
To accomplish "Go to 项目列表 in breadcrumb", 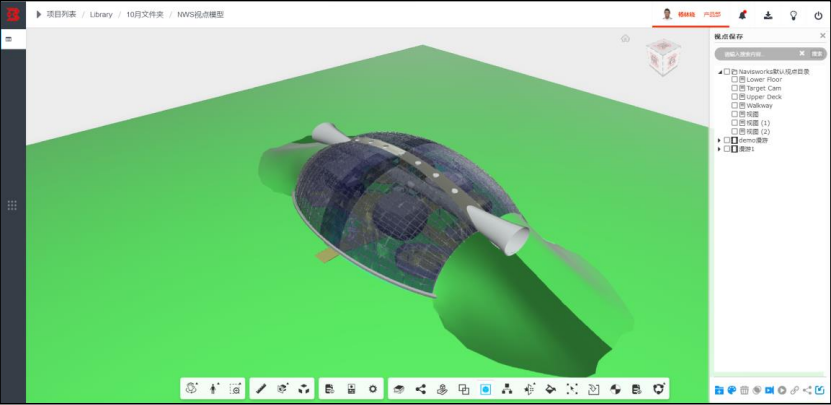I will 61,14.
